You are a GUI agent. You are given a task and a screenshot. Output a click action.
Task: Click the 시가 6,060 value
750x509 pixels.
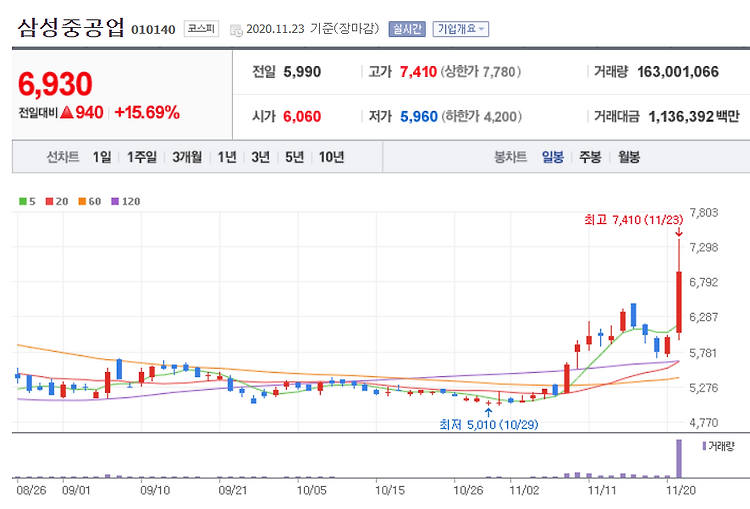302,116
